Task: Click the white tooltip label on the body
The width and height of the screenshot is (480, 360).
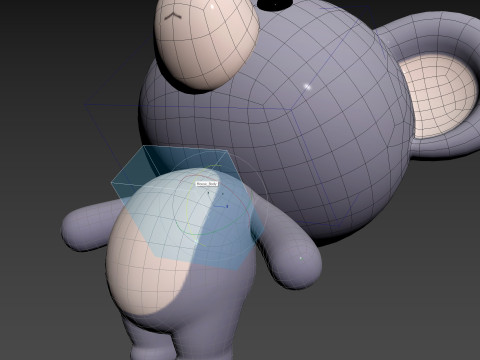Action: (x=207, y=184)
